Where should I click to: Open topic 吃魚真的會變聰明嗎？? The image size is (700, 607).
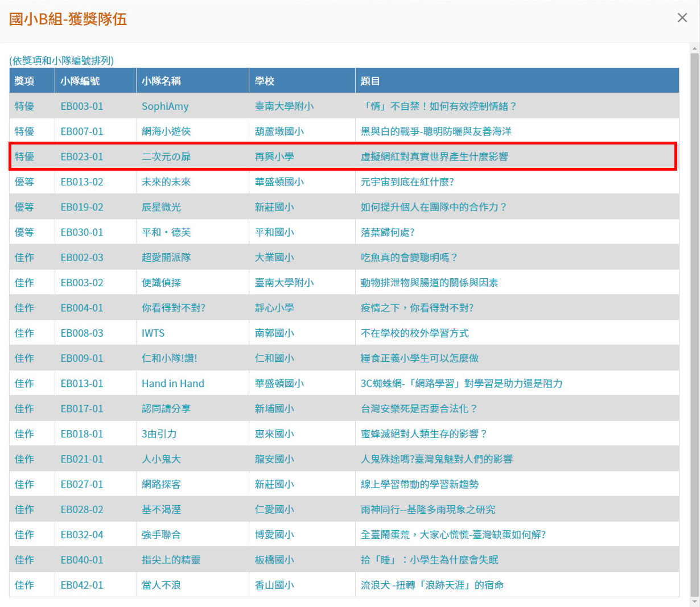(409, 258)
